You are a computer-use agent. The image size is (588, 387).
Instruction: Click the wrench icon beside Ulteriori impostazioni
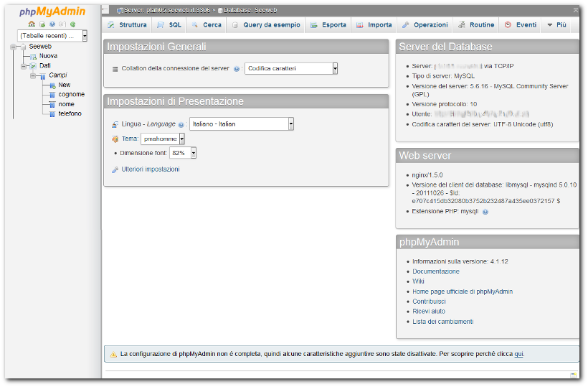[x=115, y=170]
